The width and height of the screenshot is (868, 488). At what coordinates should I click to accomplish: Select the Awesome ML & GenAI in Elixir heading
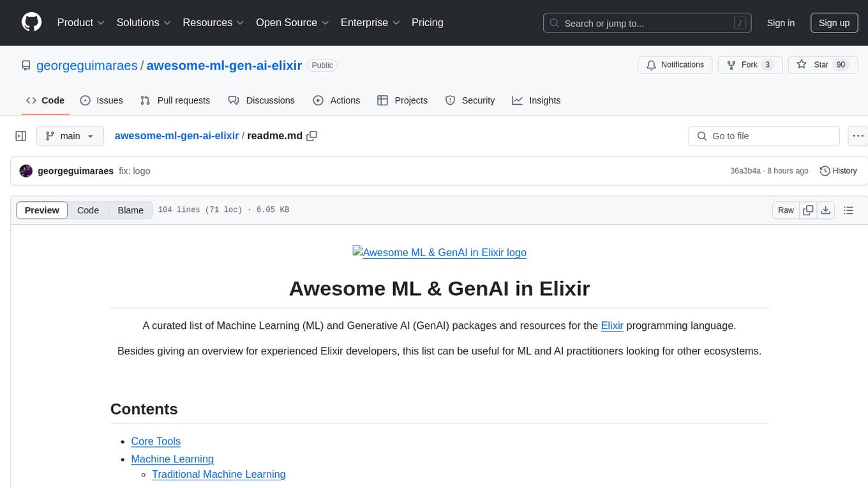[x=440, y=288]
